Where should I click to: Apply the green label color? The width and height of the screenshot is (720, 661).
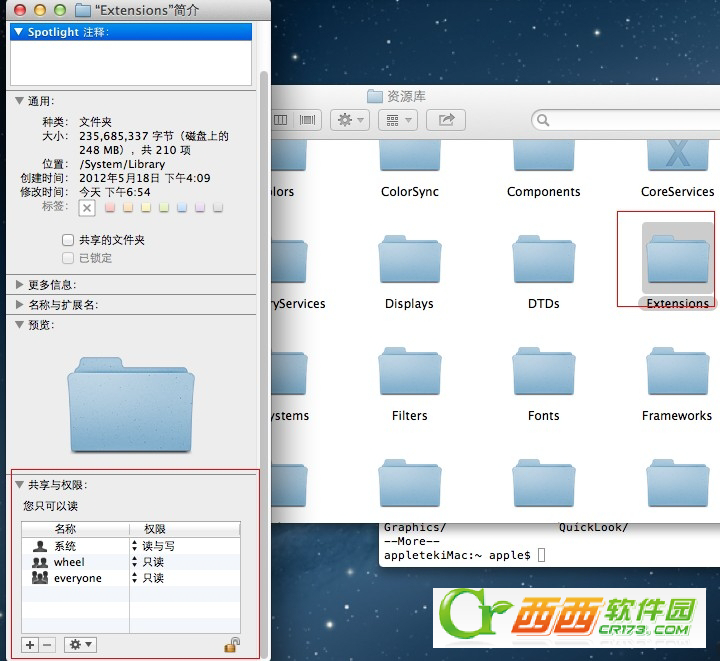coord(164,207)
